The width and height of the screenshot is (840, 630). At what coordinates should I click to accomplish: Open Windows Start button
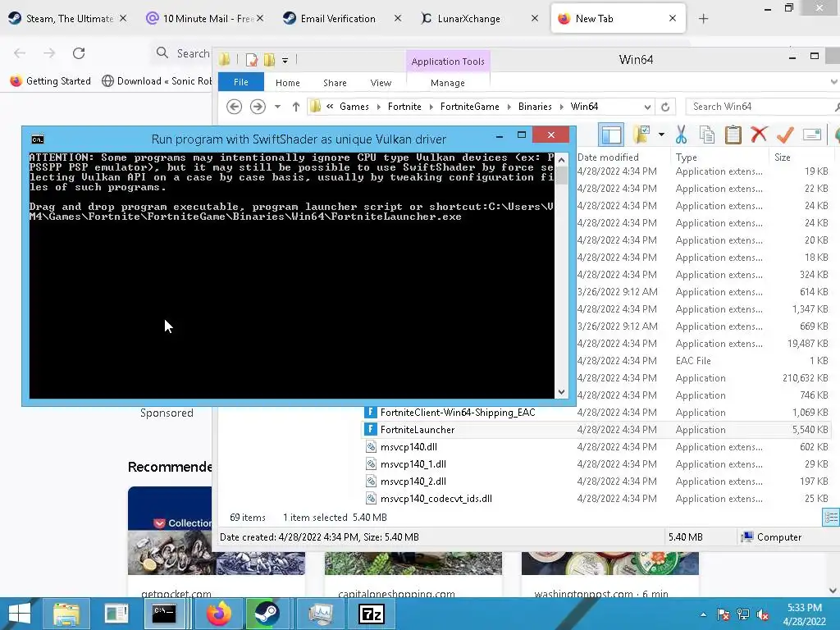[20, 614]
